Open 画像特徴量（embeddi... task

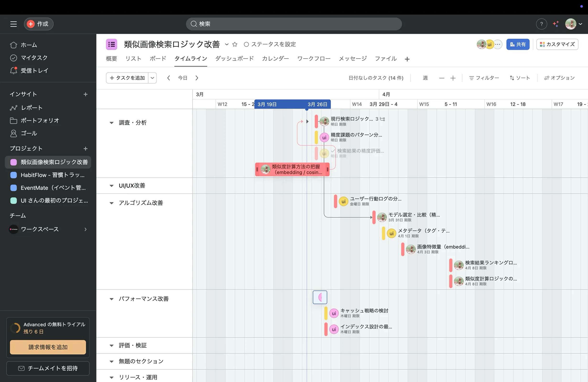click(x=443, y=247)
